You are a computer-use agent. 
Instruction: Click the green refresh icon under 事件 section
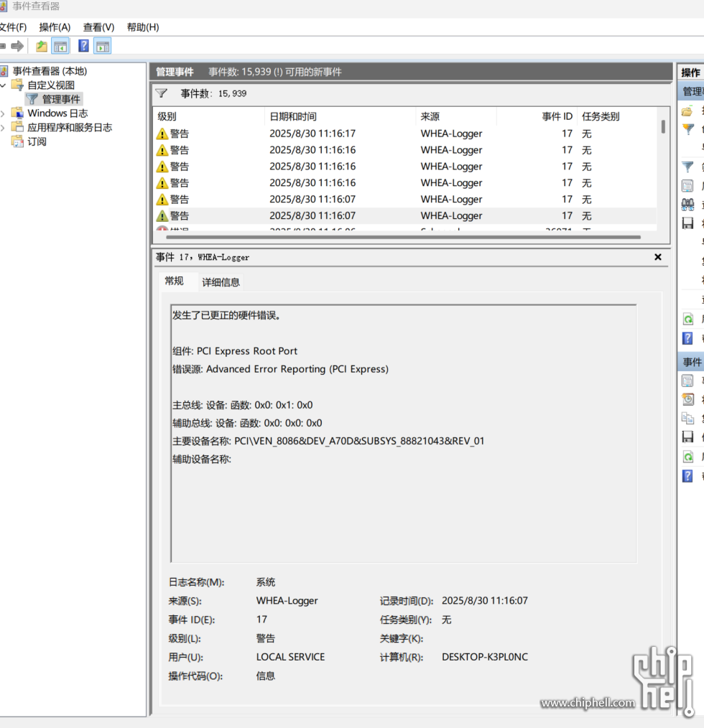(687, 457)
